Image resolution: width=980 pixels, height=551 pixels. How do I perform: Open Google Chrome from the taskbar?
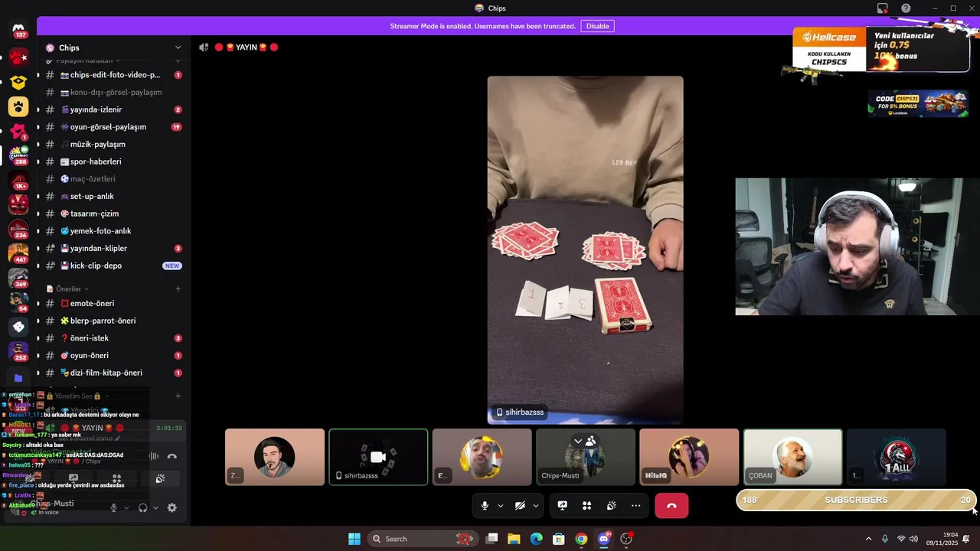581,539
